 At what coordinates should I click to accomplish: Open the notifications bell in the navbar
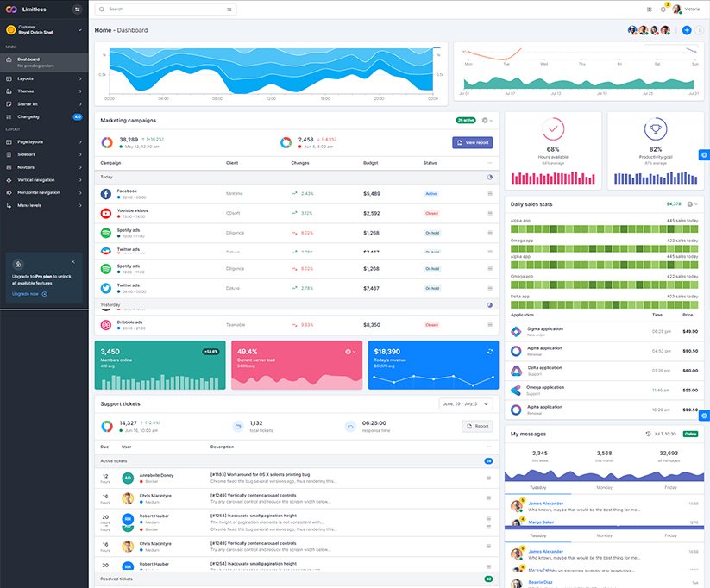[x=663, y=9]
